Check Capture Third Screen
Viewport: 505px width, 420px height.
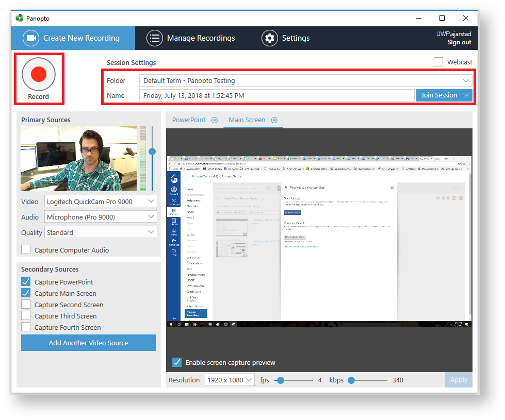pyautogui.click(x=26, y=315)
